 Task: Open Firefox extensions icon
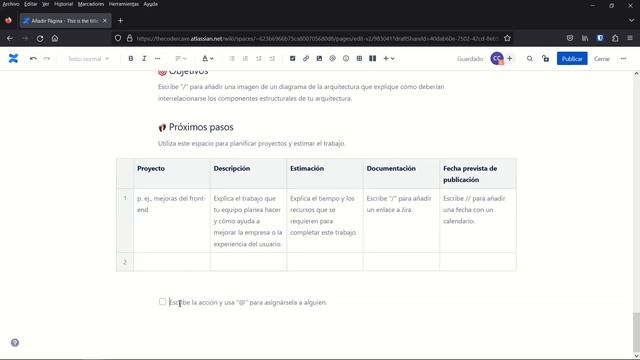click(615, 38)
